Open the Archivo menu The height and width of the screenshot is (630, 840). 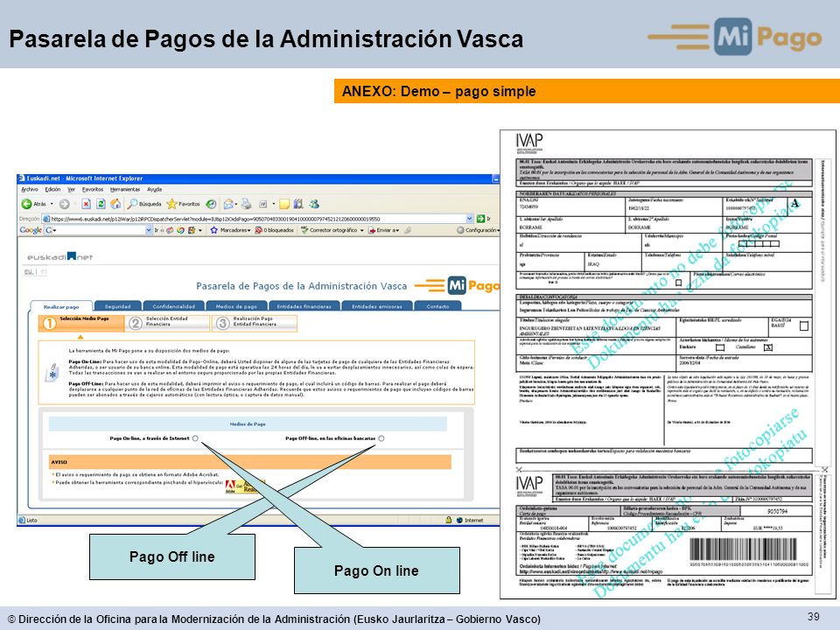pyautogui.click(x=30, y=189)
